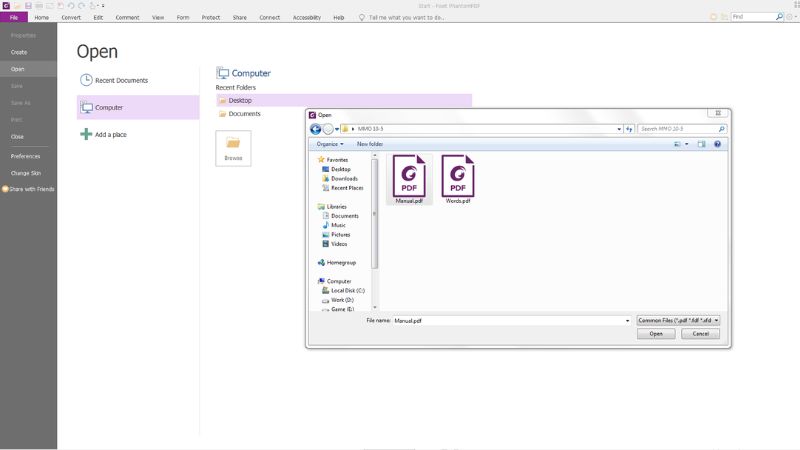Toggle the preview pane icon in dialog
This screenshot has height=450, width=800.
pyautogui.click(x=701, y=144)
